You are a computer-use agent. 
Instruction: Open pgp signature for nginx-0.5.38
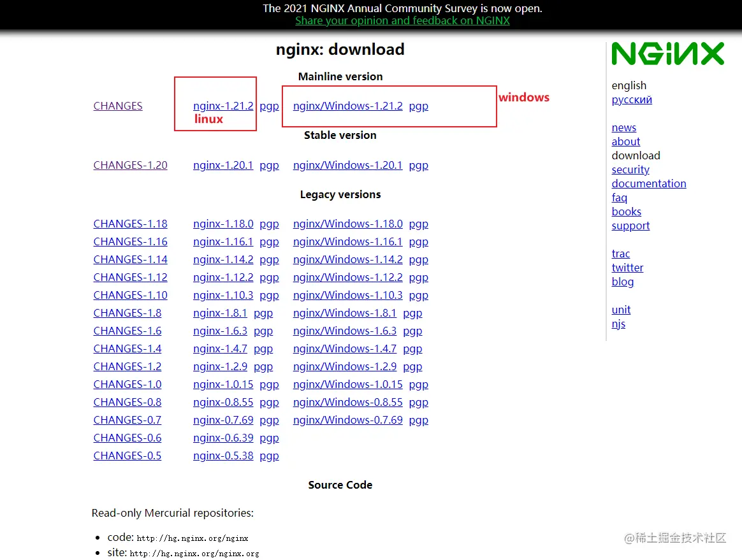(269, 456)
